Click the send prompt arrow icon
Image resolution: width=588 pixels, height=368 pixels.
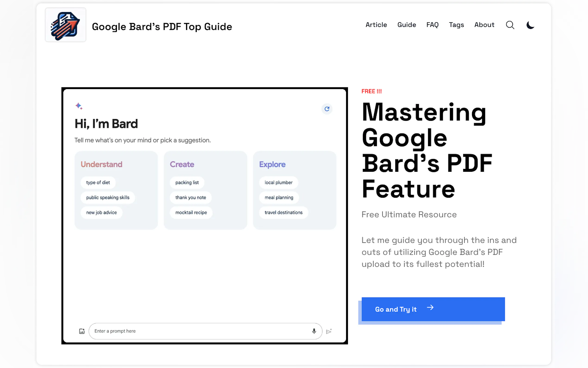tap(329, 331)
